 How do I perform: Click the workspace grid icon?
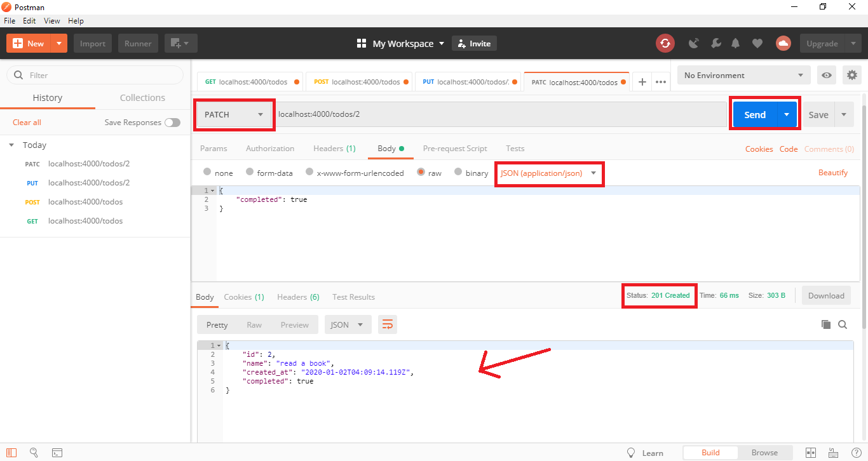[362, 43]
